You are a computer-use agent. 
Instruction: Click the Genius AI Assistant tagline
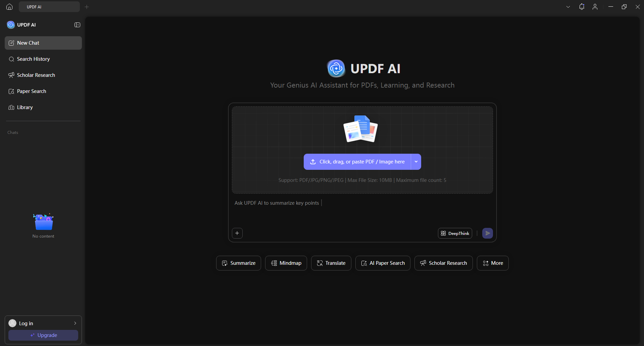point(362,85)
